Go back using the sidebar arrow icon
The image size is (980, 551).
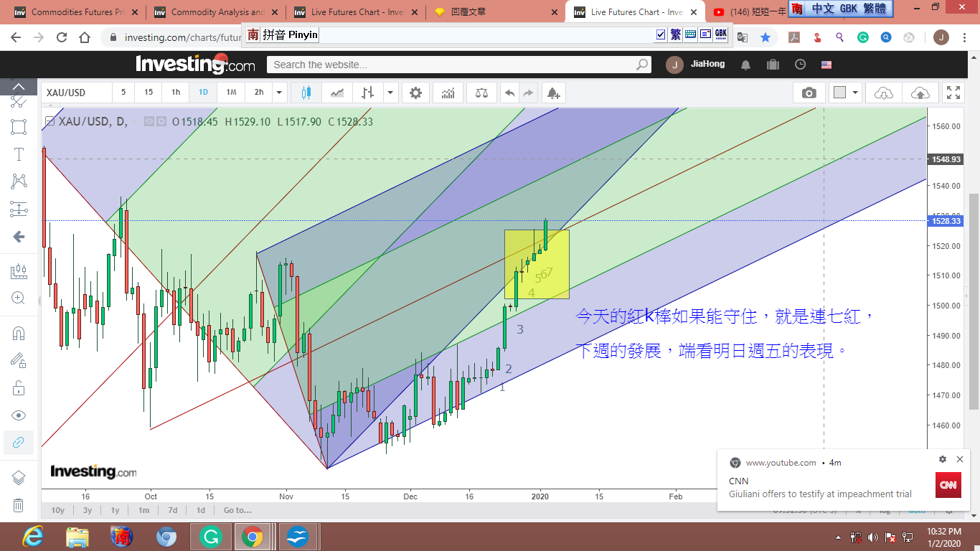tap(19, 237)
